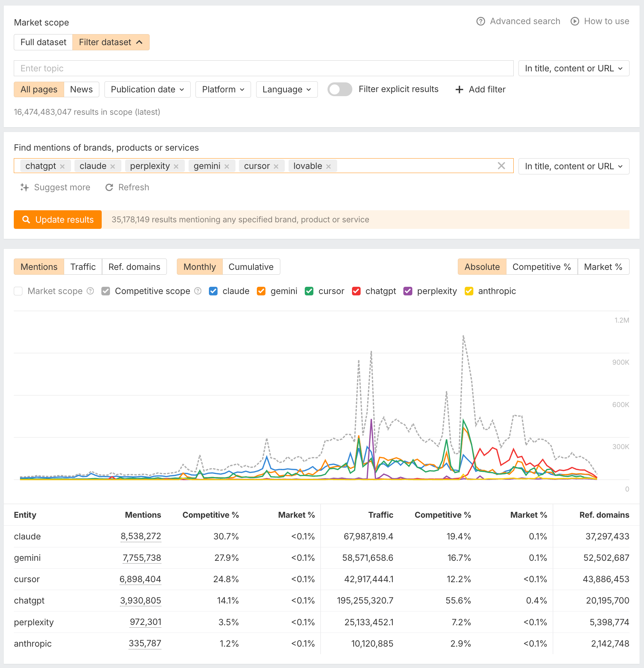The height and width of the screenshot is (668, 644).
Task: Open topic search scope dropdown
Action: pyautogui.click(x=574, y=68)
